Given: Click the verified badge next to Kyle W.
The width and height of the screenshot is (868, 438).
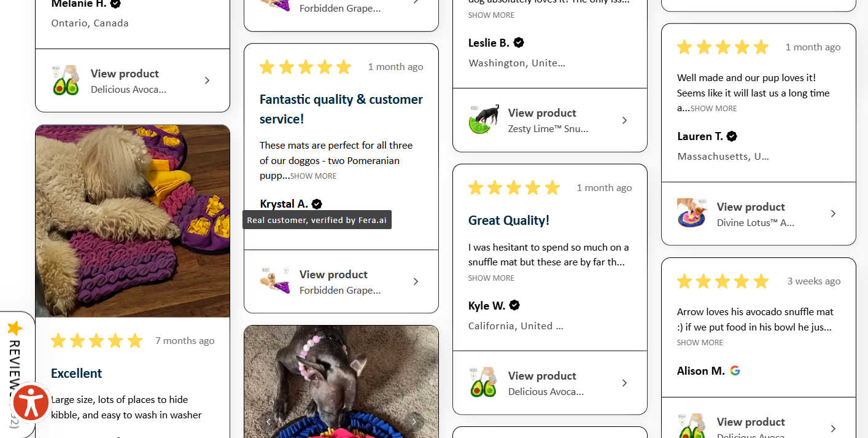Looking at the screenshot, I should tap(514, 305).
